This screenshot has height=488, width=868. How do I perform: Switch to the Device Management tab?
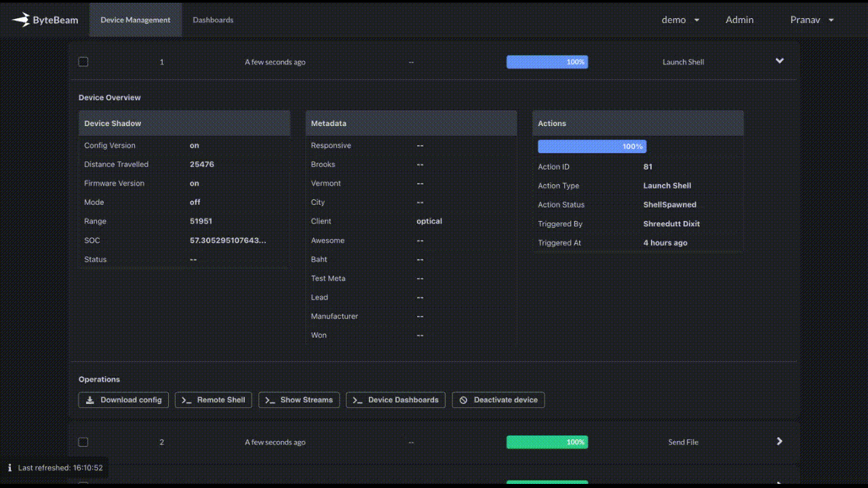tap(136, 20)
